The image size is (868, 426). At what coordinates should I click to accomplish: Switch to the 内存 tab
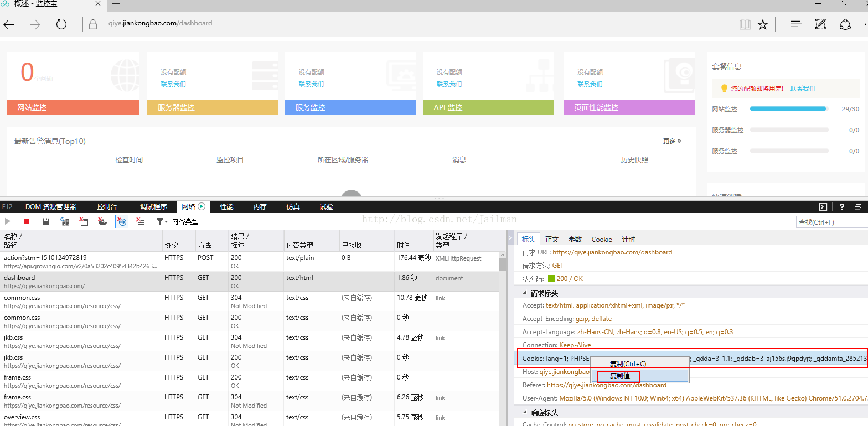[260, 207]
